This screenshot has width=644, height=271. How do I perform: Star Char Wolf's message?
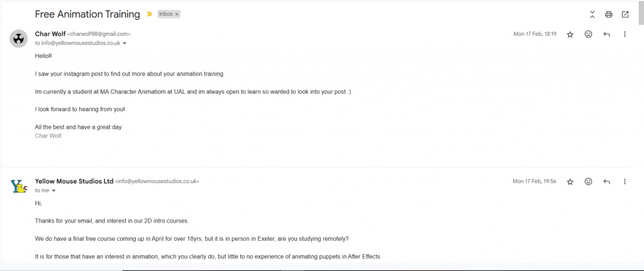pos(570,35)
